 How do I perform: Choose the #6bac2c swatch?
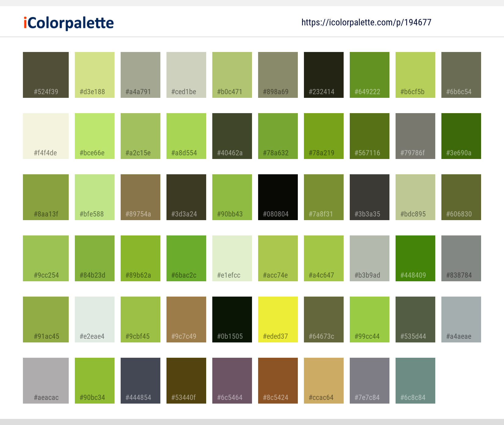click(x=186, y=258)
